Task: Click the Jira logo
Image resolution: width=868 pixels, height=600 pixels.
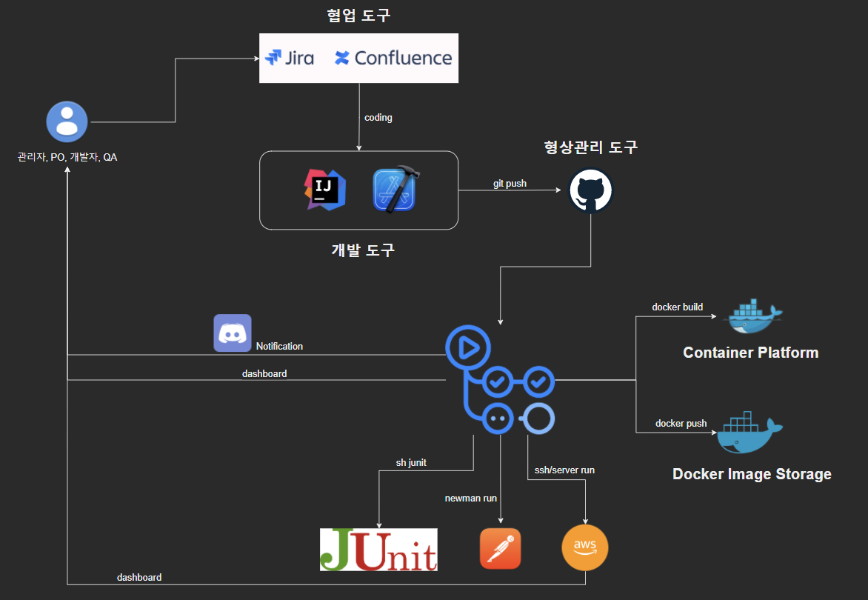Action: click(x=290, y=58)
